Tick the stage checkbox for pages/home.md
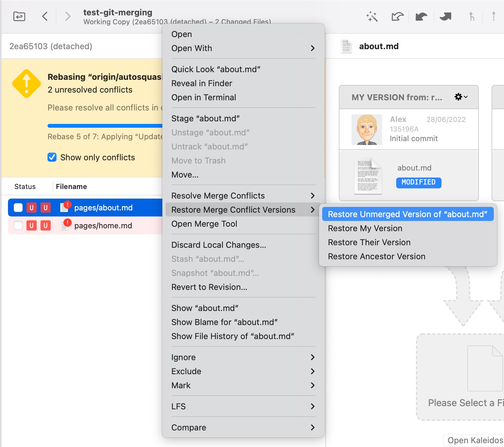The height and width of the screenshot is (447, 504). [18, 225]
